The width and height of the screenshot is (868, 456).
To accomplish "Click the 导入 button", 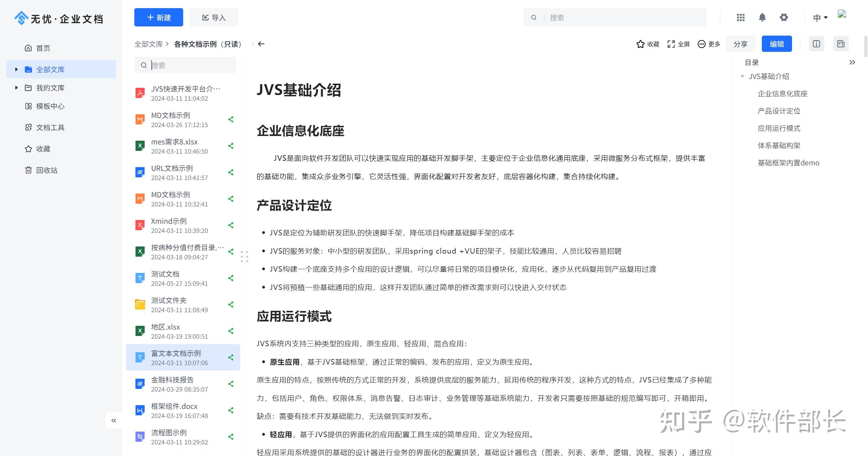I will (214, 17).
